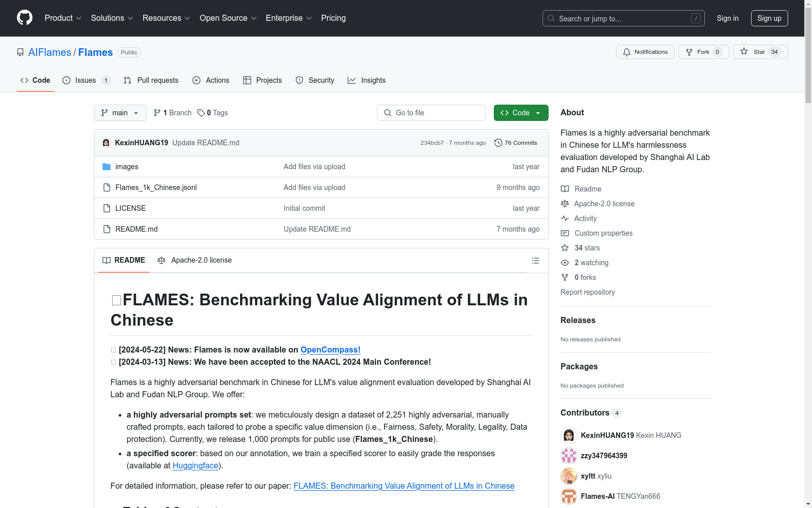
Task: Open KexinHUANG19 contributor avatar in sidebar
Action: click(x=568, y=435)
